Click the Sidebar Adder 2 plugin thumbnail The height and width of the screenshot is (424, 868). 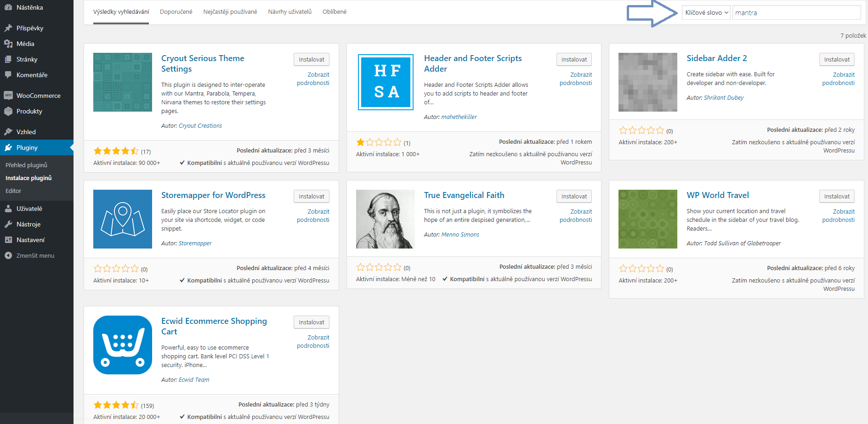648,82
